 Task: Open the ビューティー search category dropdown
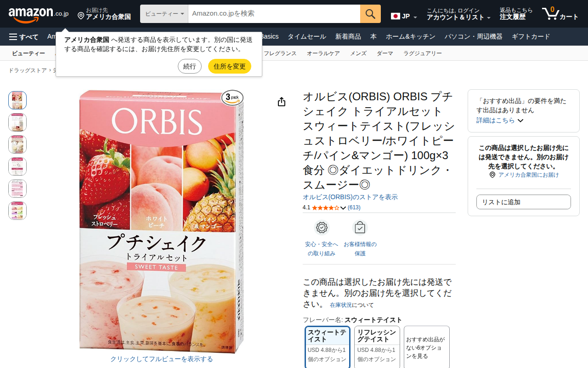coord(164,14)
